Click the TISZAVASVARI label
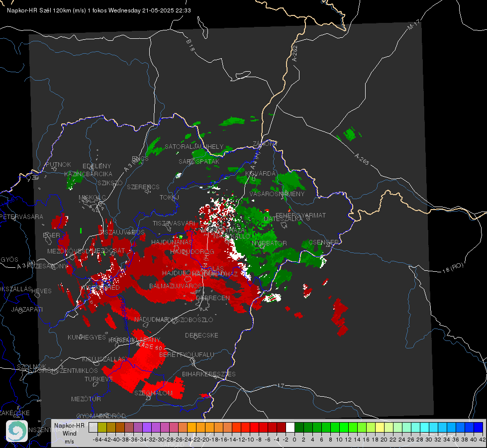487x448 pixels. 174,223
